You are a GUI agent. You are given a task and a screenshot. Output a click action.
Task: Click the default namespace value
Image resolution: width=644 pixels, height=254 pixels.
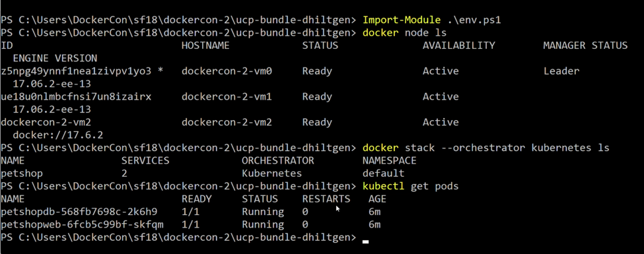coord(383,174)
